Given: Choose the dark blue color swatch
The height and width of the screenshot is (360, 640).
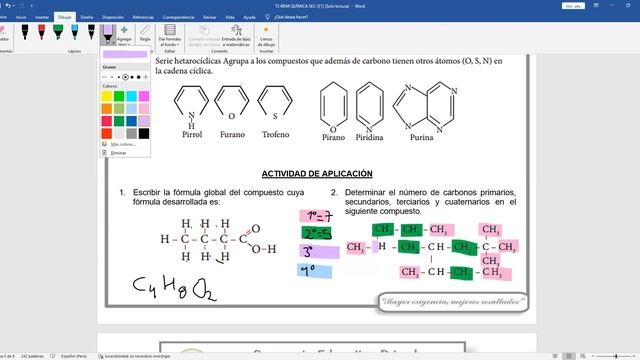Looking at the screenshot, I should click(131, 121).
